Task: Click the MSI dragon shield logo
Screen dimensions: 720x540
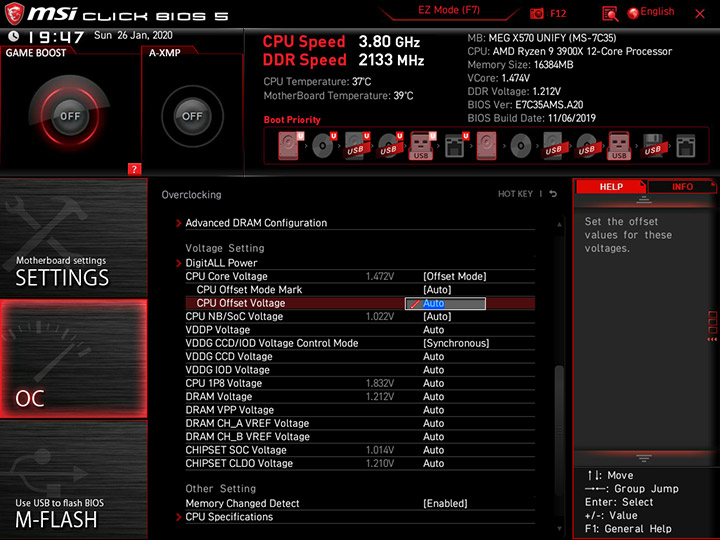Action: click(14, 14)
